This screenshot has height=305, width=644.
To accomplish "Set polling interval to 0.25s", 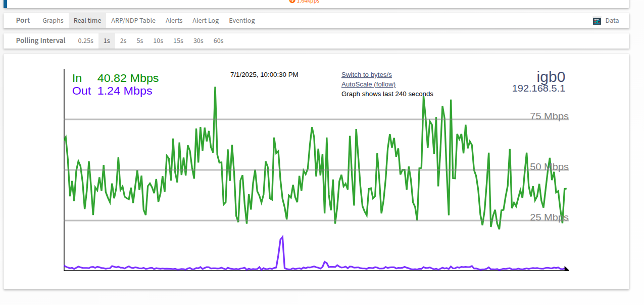I will (85, 40).
